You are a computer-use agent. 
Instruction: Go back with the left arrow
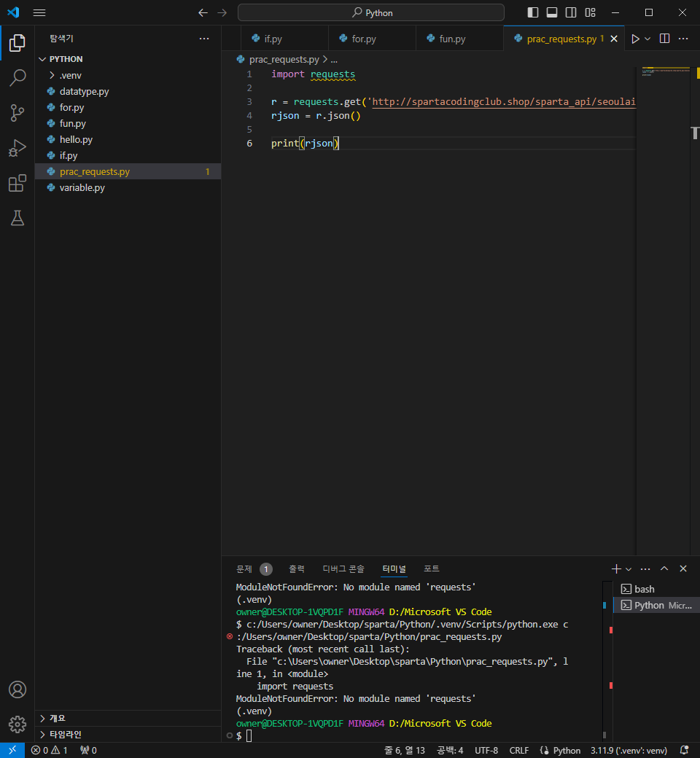[x=203, y=13]
